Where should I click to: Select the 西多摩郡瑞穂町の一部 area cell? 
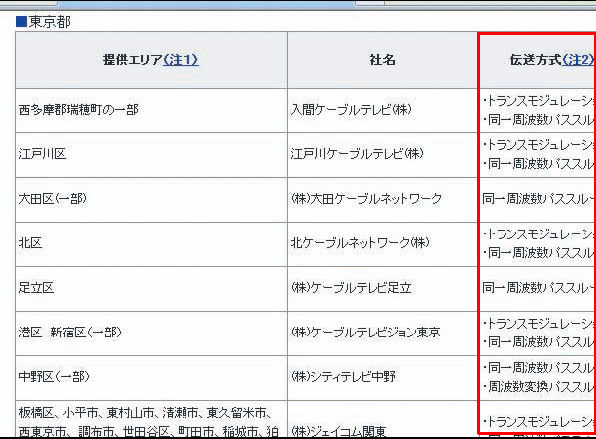coord(151,111)
